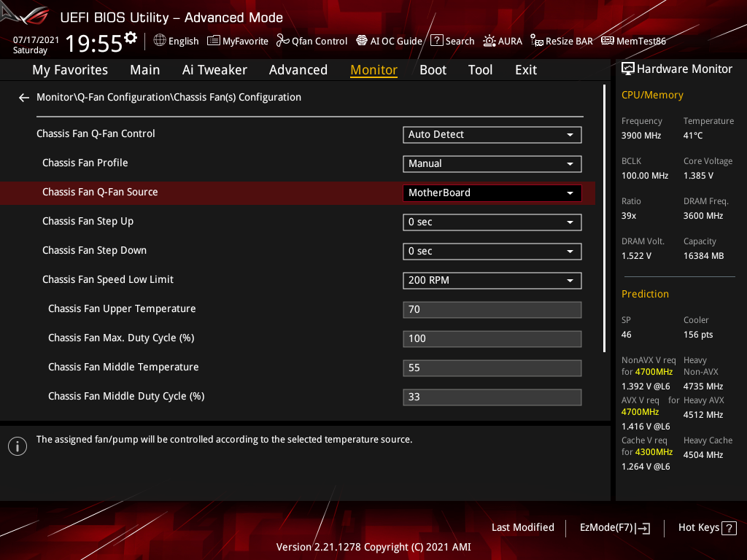Click the 41°C temperature value
Image resolution: width=747 pixels, height=560 pixels.
tap(693, 136)
